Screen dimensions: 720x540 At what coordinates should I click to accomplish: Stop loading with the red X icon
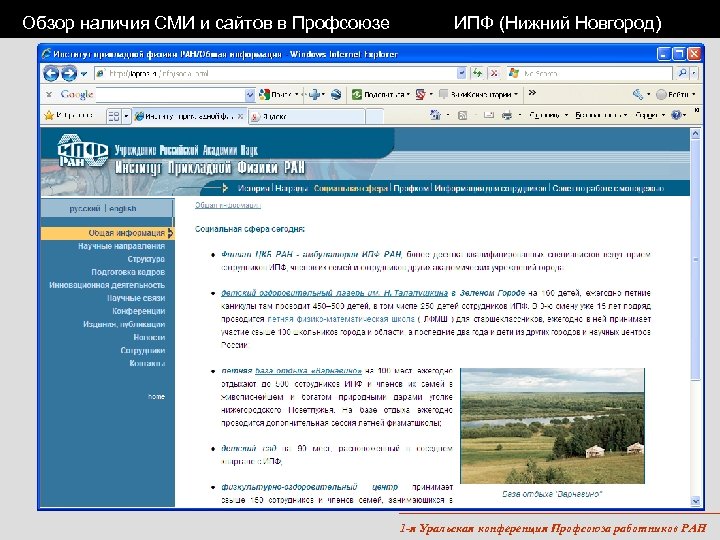point(494,73)
